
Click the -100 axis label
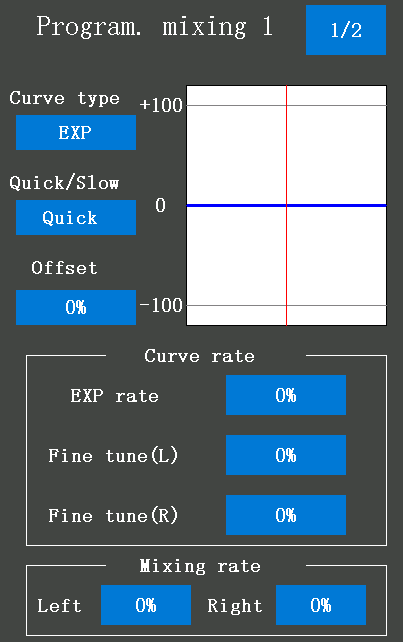(161, 305)
